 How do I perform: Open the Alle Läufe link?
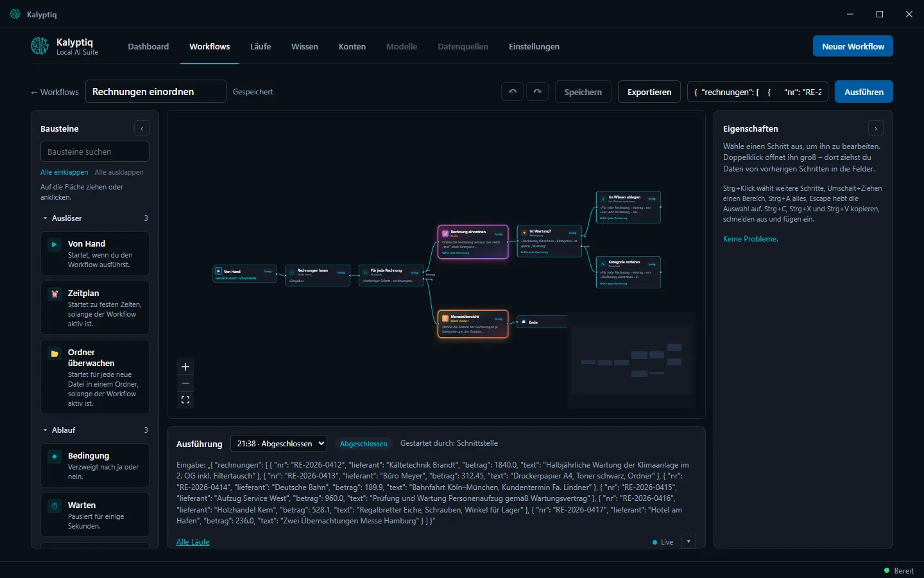click(x=193, y=542)
